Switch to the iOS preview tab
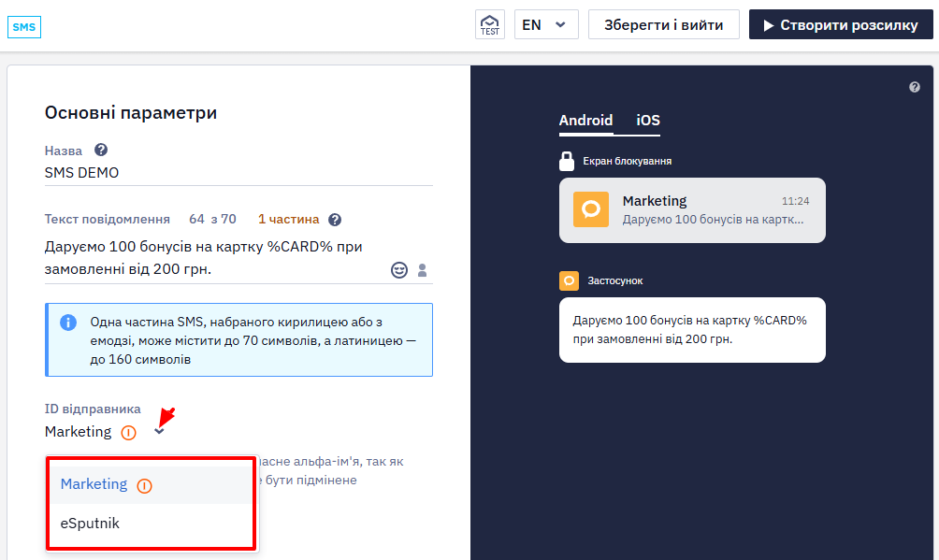This screenshot has width=939, height=560. pyautogui.click(x=648, y=121)
